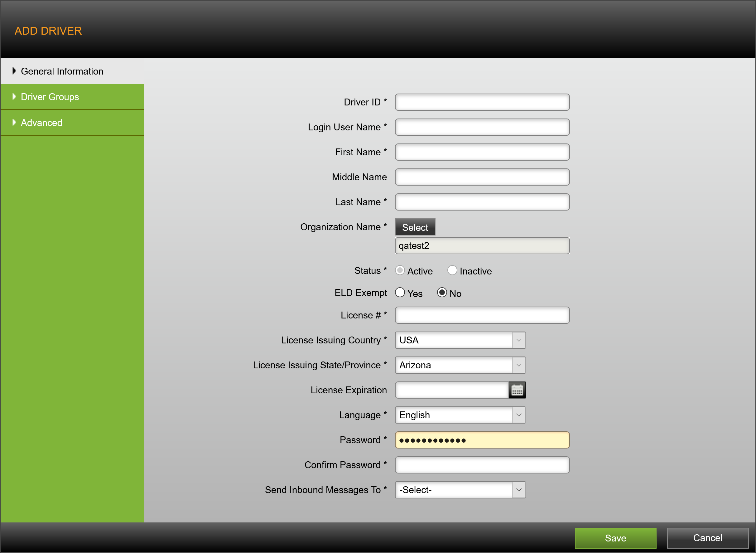The height and width of the screenshot is (553, 756).
Task: Open the License Expiration calendar picker
Action: (x=517, y=390)
